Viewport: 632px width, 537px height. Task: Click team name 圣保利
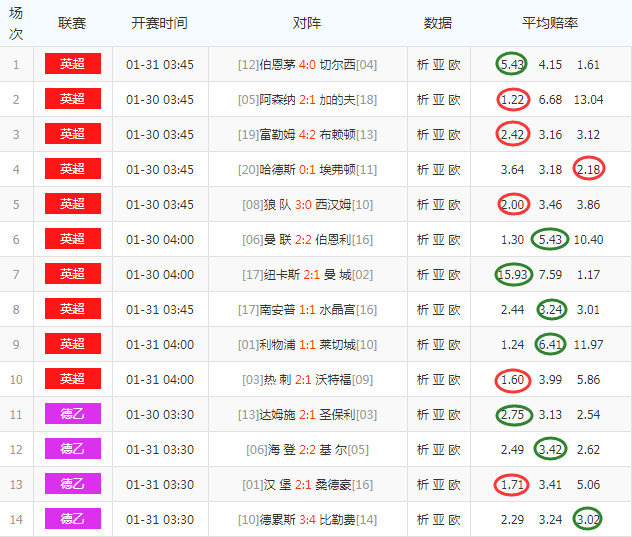coord(337,415)
